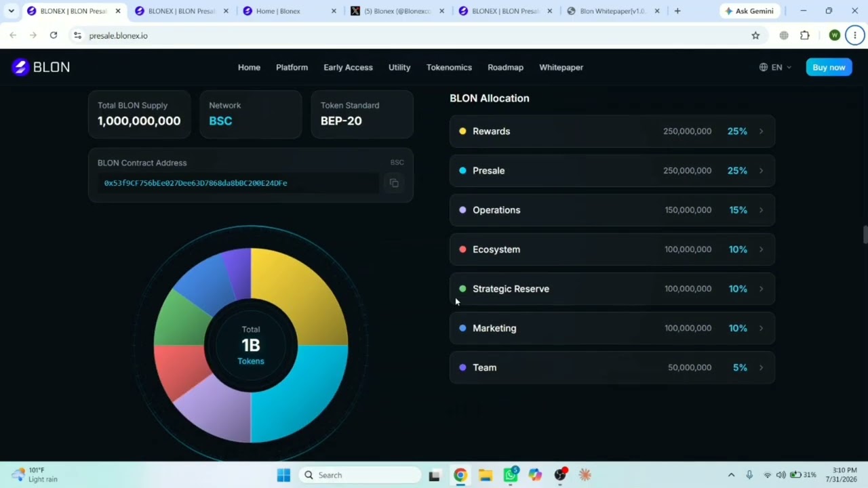Expand the Rewards allocation row
The height and width of the screenshot is (488, 868).
[612, 131]
